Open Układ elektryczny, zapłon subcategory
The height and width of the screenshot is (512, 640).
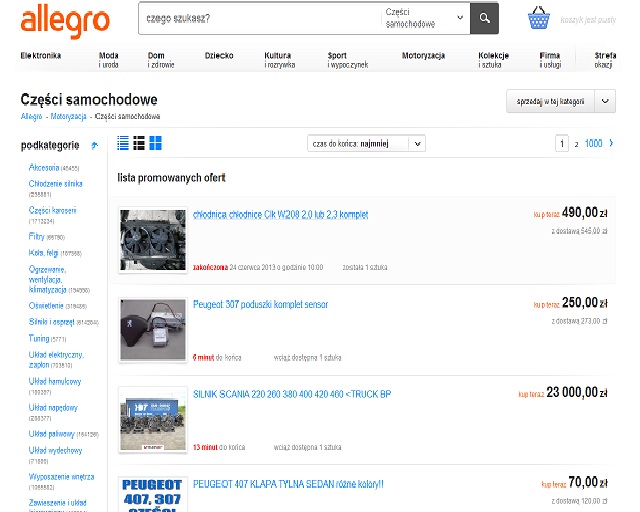(56, 360)
